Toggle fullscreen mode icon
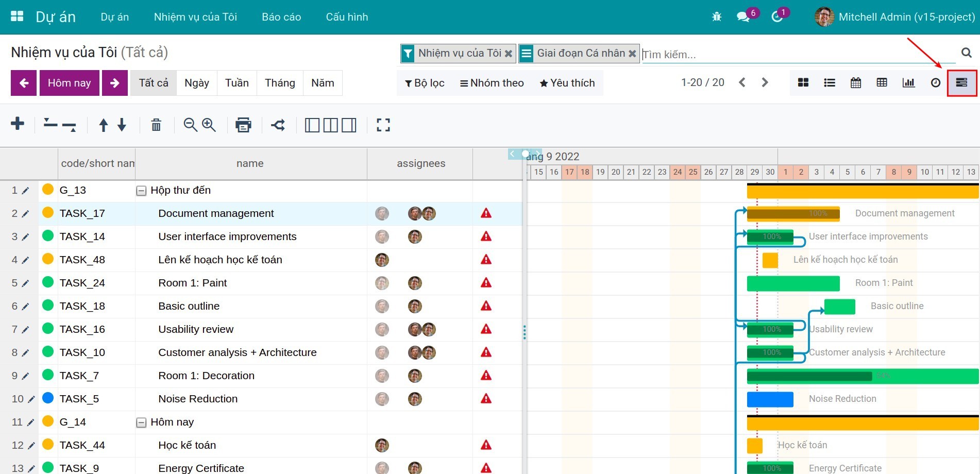This screenshot has height=474, width=980. click(383, 125)
